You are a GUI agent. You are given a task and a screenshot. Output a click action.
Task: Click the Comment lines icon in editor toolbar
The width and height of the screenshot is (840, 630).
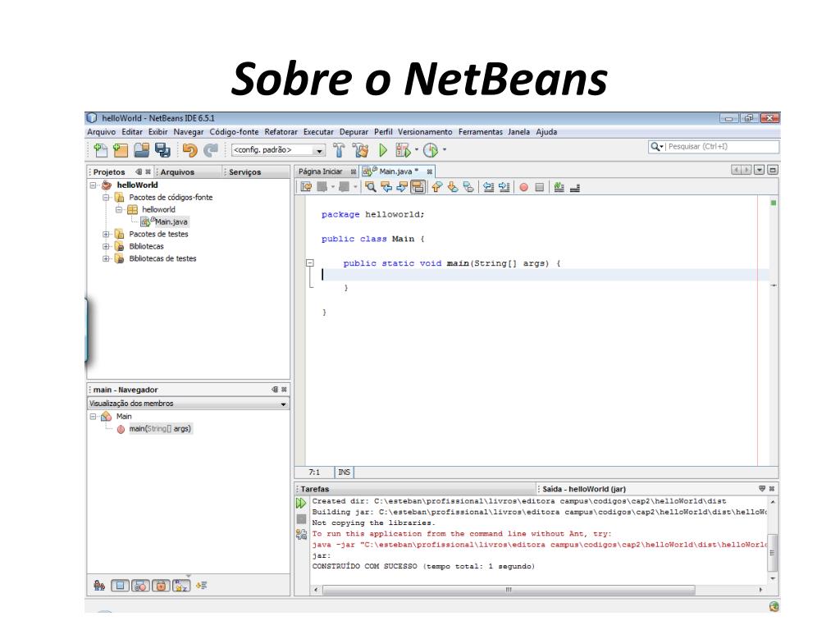(559, 187)
